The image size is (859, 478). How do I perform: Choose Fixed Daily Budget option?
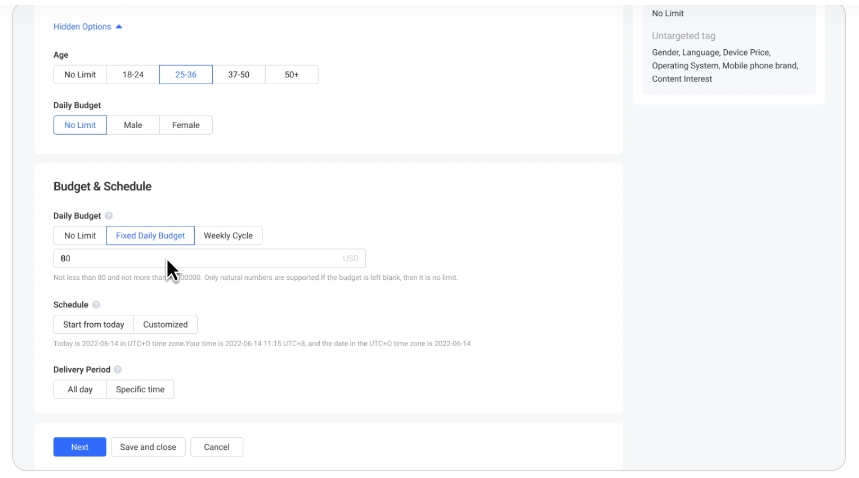pos(150,236)
